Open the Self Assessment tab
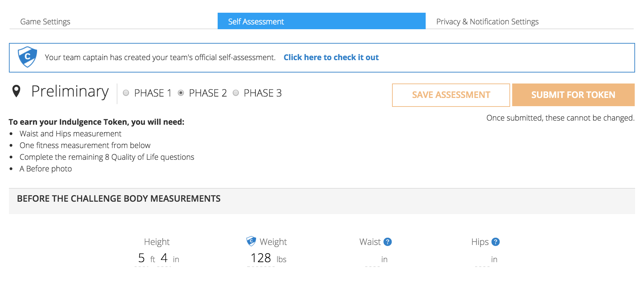The width and height of the screenshot is (644, 290). tap(322, 21)
